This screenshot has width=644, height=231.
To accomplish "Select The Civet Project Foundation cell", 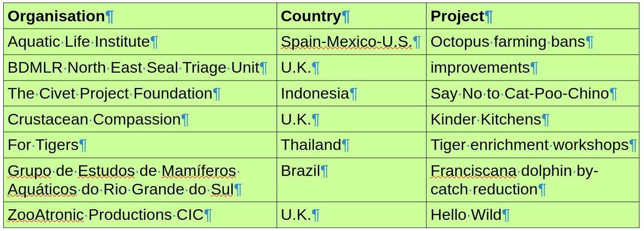I will [x=110, y=94].
